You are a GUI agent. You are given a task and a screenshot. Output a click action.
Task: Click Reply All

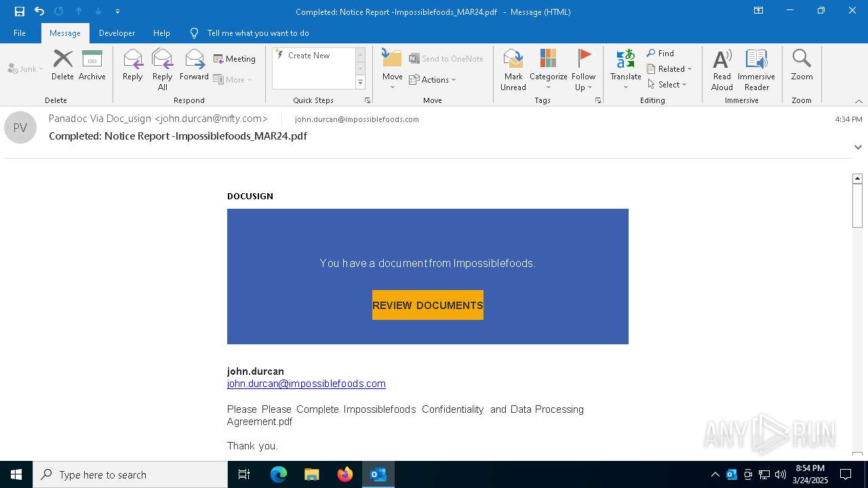click(162, 70)
